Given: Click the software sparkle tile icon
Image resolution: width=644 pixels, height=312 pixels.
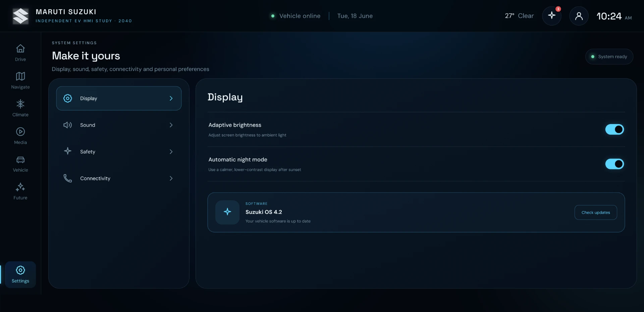Looking at the screenshot, I should click(x=227, y=212).
